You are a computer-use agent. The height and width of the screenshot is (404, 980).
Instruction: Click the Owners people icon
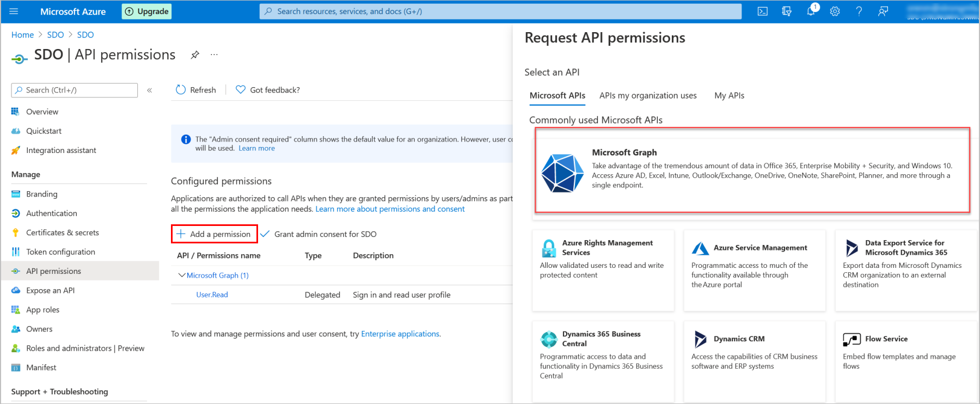(15, 329)
